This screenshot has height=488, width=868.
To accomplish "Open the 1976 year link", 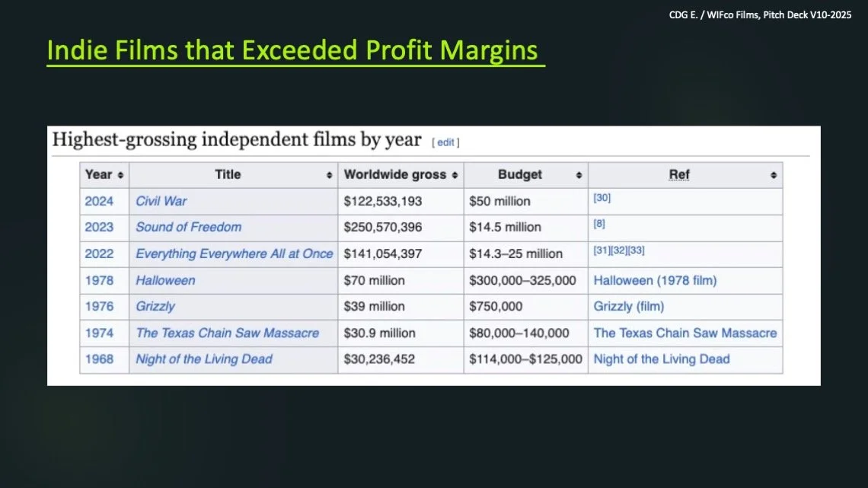I will 99,306.
